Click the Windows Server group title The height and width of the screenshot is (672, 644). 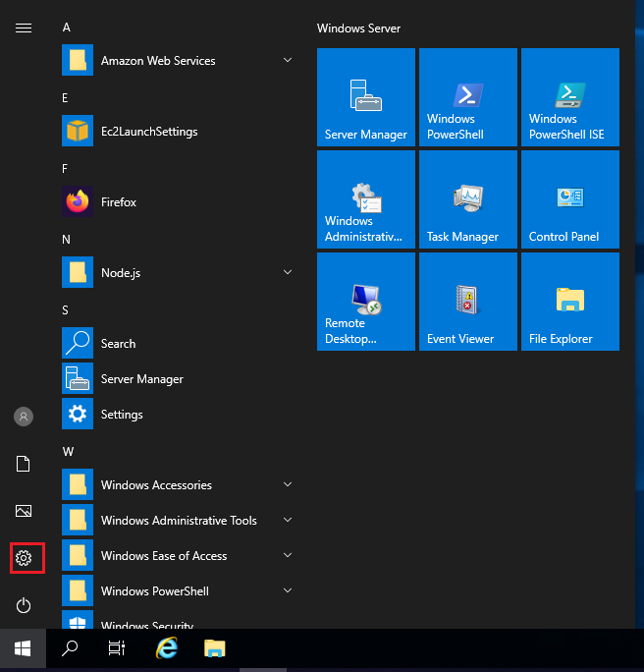coord(359,28)
